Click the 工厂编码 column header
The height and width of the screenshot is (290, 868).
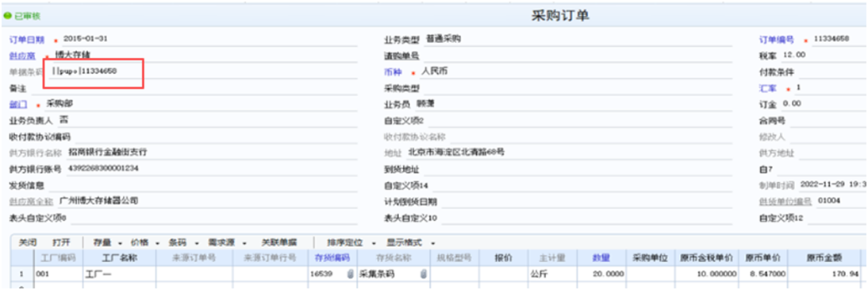[x=58, y=258]
